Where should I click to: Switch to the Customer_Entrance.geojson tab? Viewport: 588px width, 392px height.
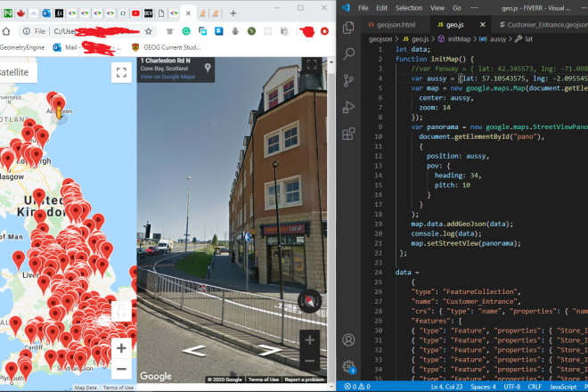tap(543, 25)
